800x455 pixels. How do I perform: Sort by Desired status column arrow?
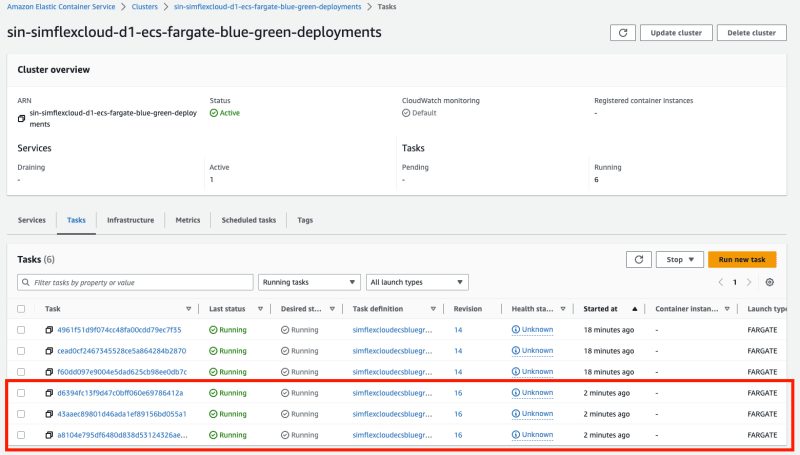pos(332,309)
